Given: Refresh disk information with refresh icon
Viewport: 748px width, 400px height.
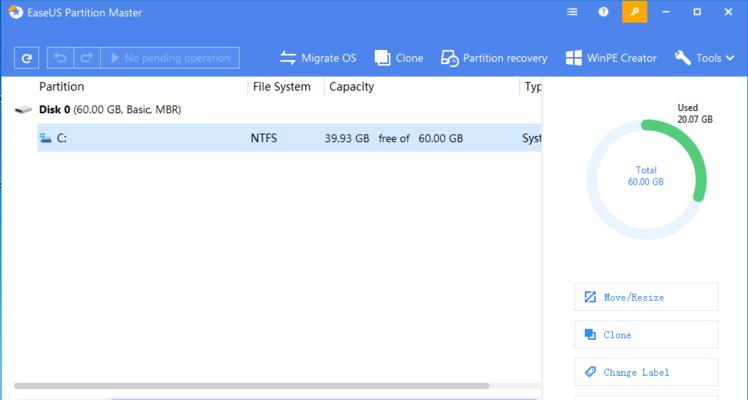Looking at the screenshot, I should point(26,58).
